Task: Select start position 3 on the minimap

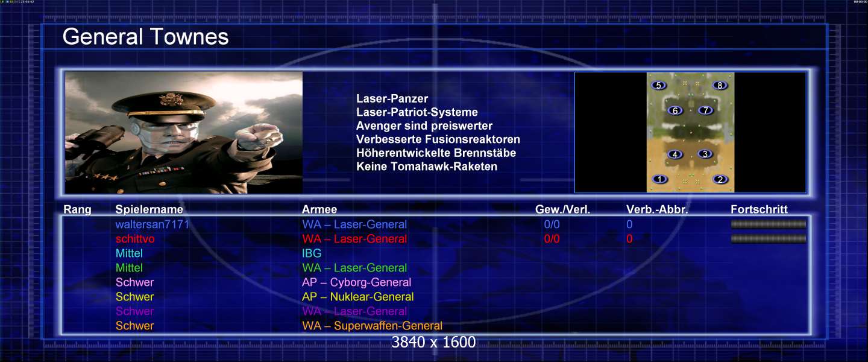Action: click(x=705, y=154)
